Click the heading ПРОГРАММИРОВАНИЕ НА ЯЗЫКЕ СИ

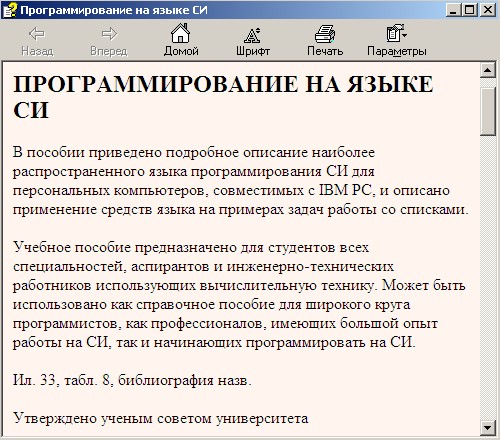point(223,97)
